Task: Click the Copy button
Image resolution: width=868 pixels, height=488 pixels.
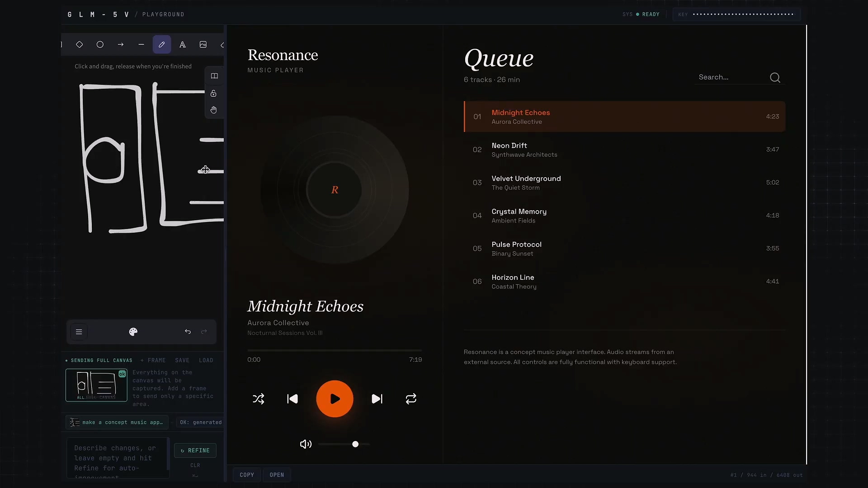Action: (x=247, y=475)
